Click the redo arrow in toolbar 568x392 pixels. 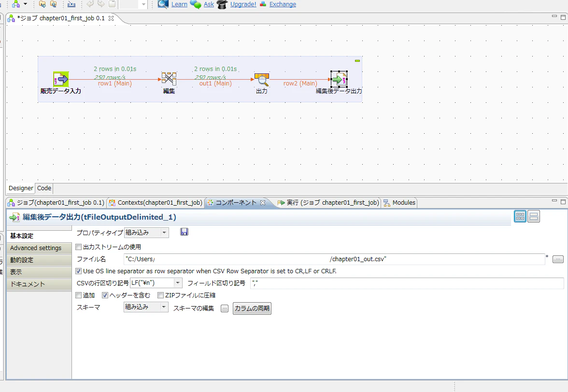pyautogui.click(x=101, y=4)
